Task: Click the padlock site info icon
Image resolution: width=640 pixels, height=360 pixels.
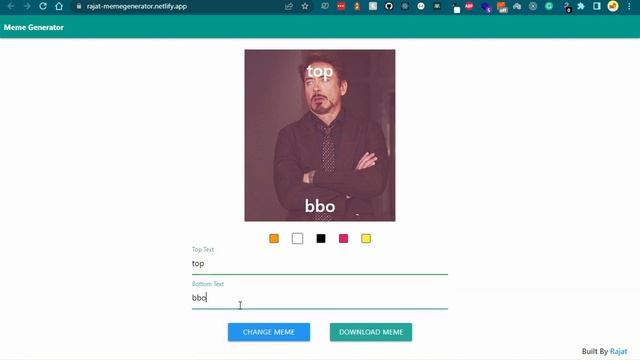Action: [79, 6]
